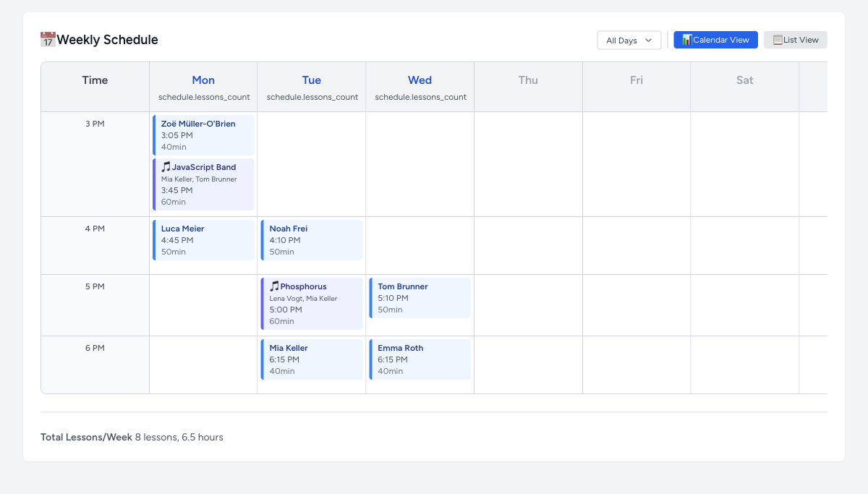This screenshot has height=494, width=868.
Task: Click the "8 lessons, 6.5 hours" summary
Action: pyautogui.click(x=179, y=437)
